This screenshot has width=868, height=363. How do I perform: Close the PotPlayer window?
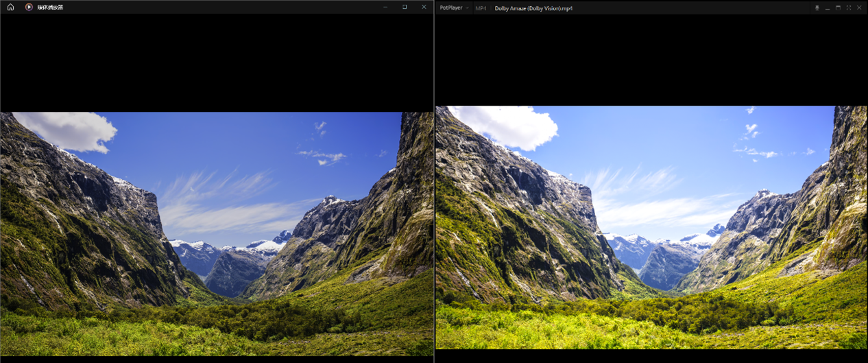point(859,8)
